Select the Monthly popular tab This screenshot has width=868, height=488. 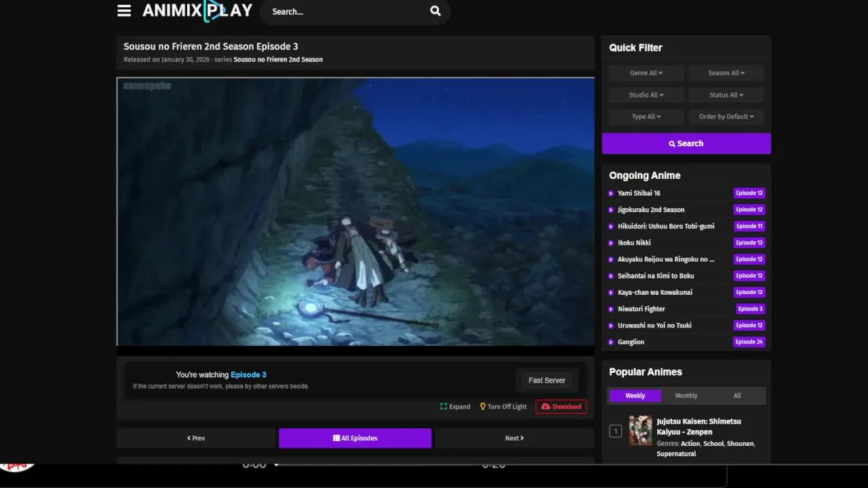tap(686, 396)
